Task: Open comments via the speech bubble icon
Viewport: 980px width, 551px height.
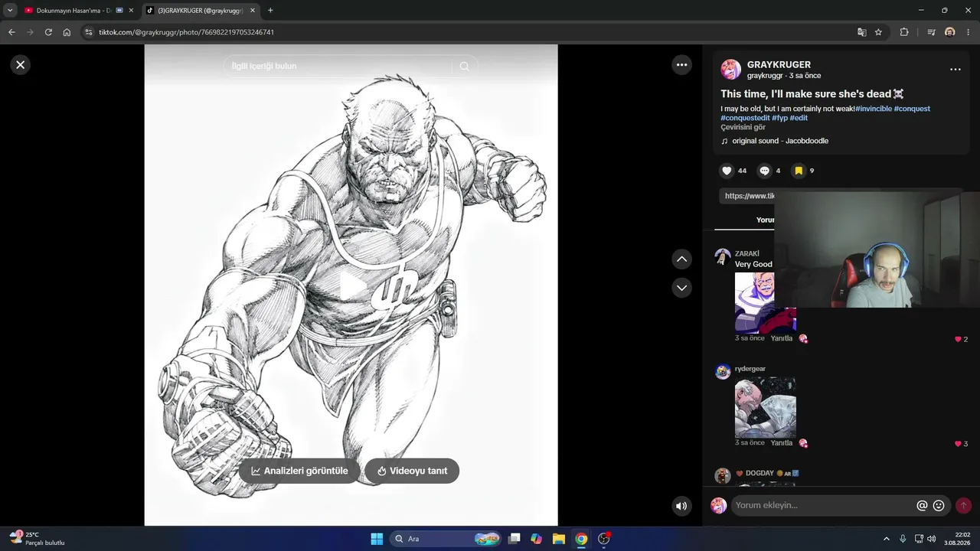Action: point(764,171)
